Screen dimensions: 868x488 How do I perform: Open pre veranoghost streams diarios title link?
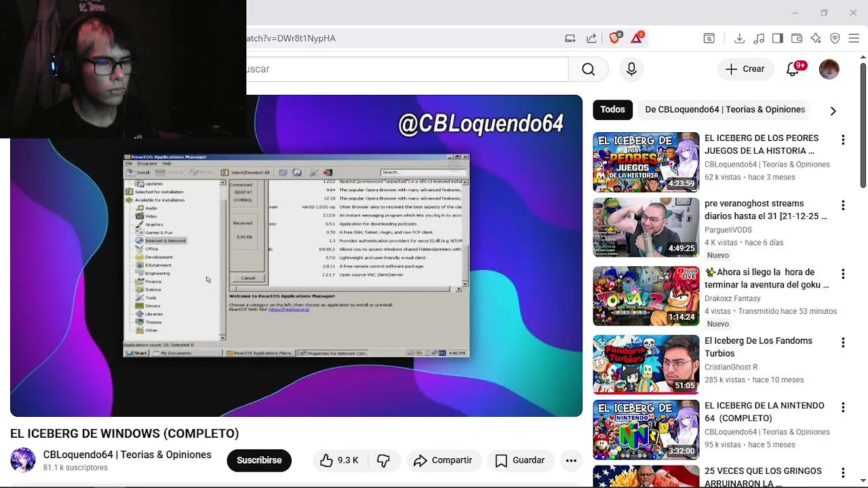(x=766, y=209)
